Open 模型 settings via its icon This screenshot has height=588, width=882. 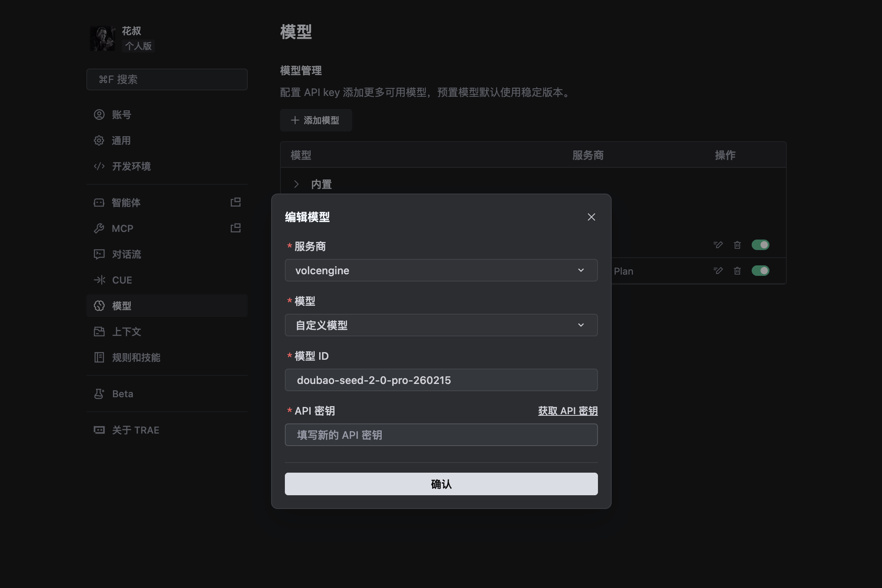(x=99, y=306)
